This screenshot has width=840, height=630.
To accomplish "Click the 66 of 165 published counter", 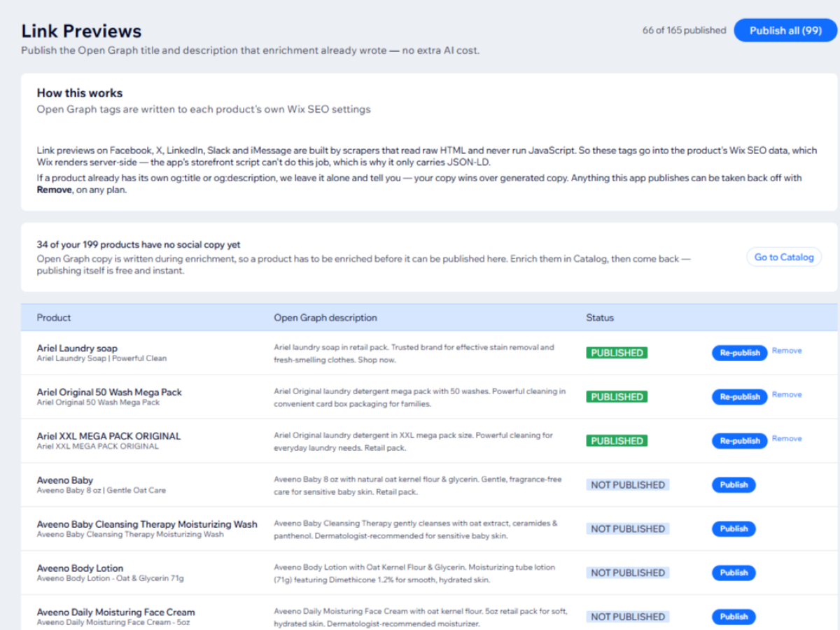I will click(x=684, y=31).
